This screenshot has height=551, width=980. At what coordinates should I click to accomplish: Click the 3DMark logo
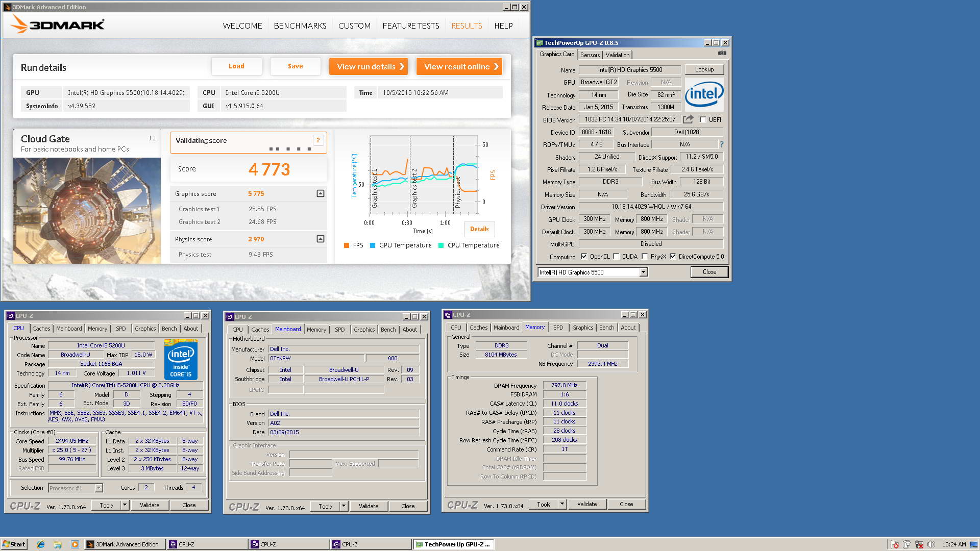(57, 24)
